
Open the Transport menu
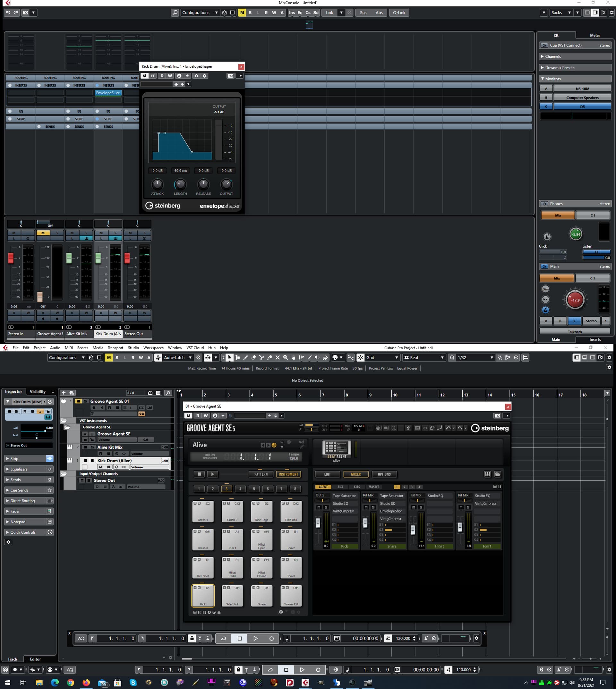(115, 347)
